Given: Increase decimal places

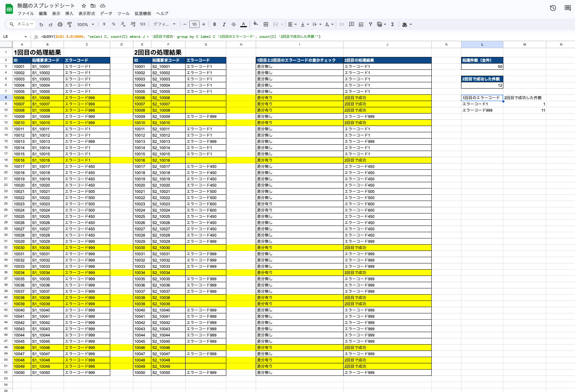Looking at the screenshot, I should click(133, 24).
